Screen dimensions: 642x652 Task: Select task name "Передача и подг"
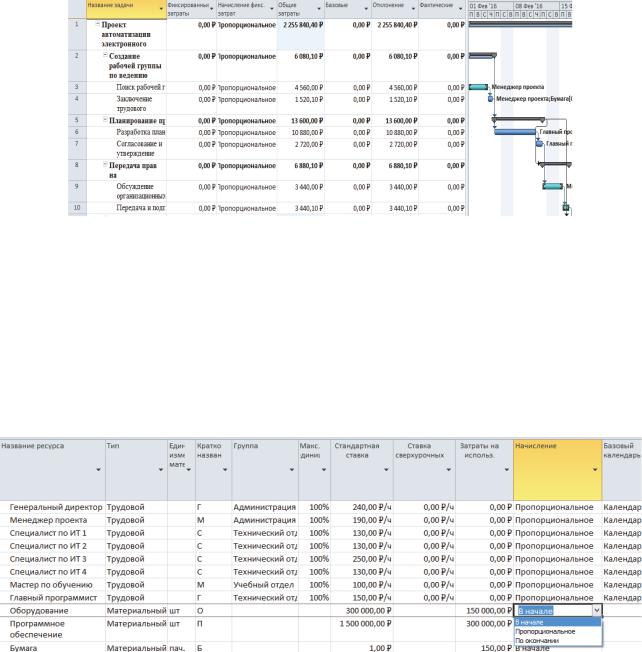pos(141,208)
